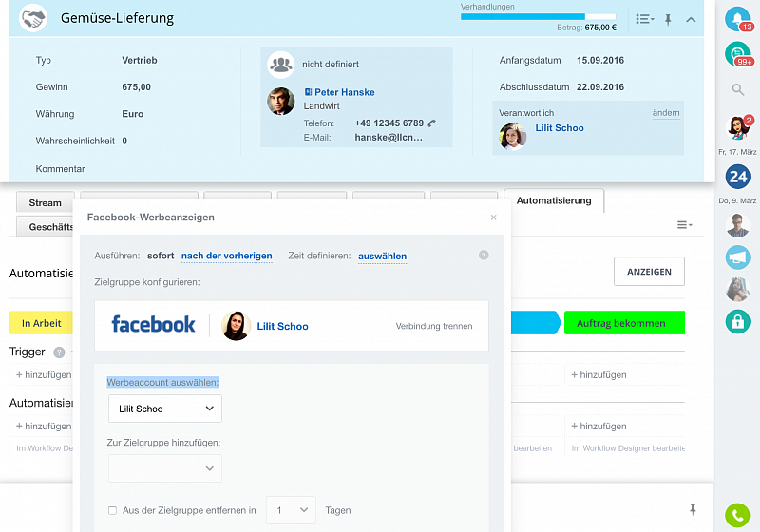Viewport: 760px width, 532px height.
Task: Click the pin icon in bottom panel
Action: point(693,509)
